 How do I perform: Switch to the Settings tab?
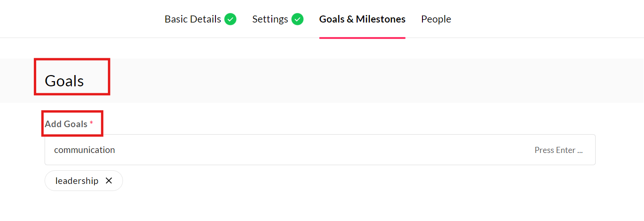coord(270,19)
